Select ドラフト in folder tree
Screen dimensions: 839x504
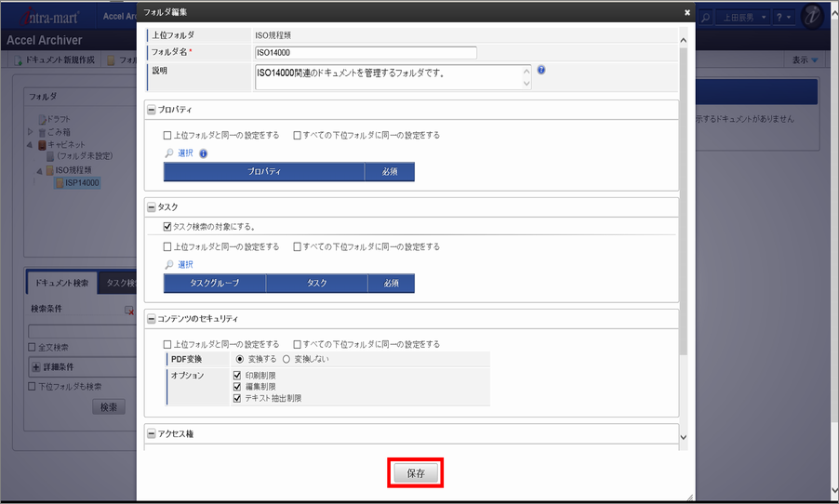point(59,119)
